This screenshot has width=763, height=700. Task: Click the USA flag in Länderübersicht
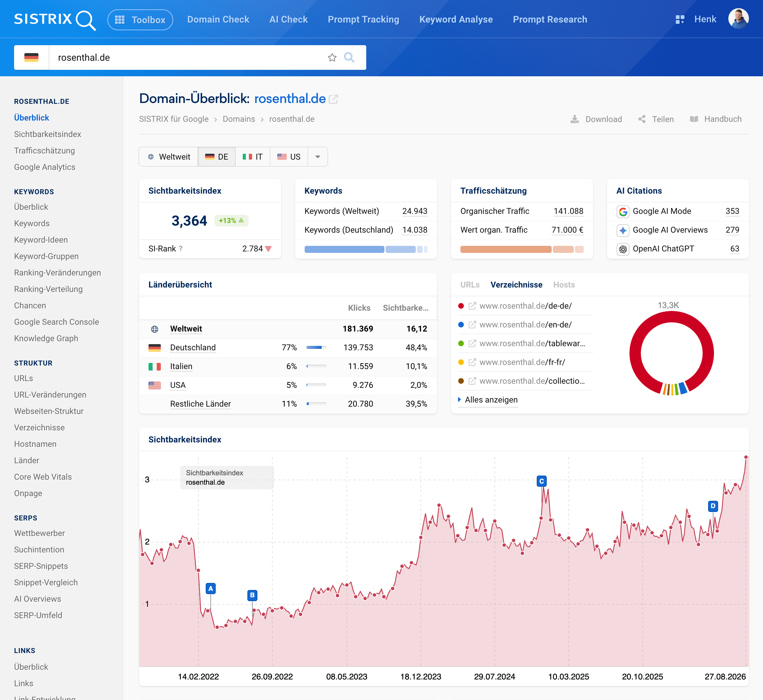tap(155, 385)
